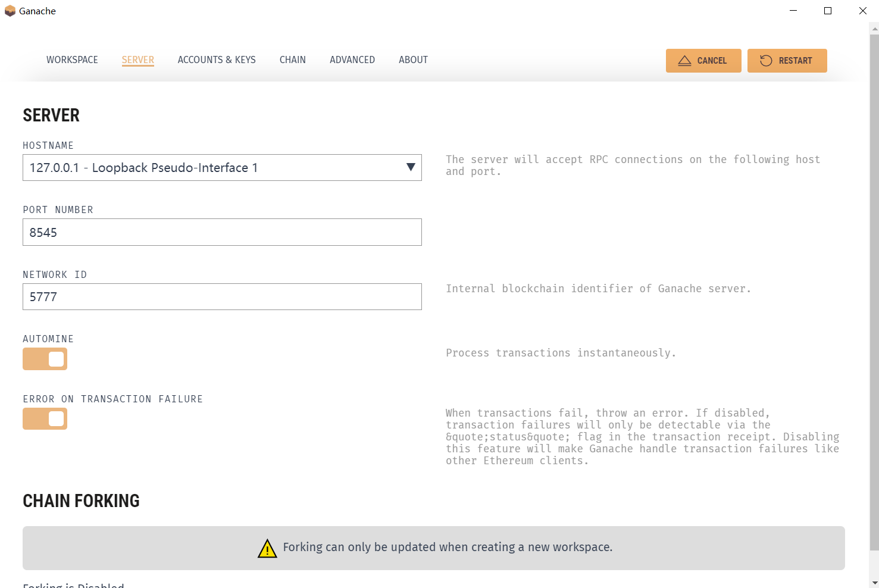Click 'Process transactions instantaneously.' description
Viewport: 879px width, 588px height.
(561, 353)
